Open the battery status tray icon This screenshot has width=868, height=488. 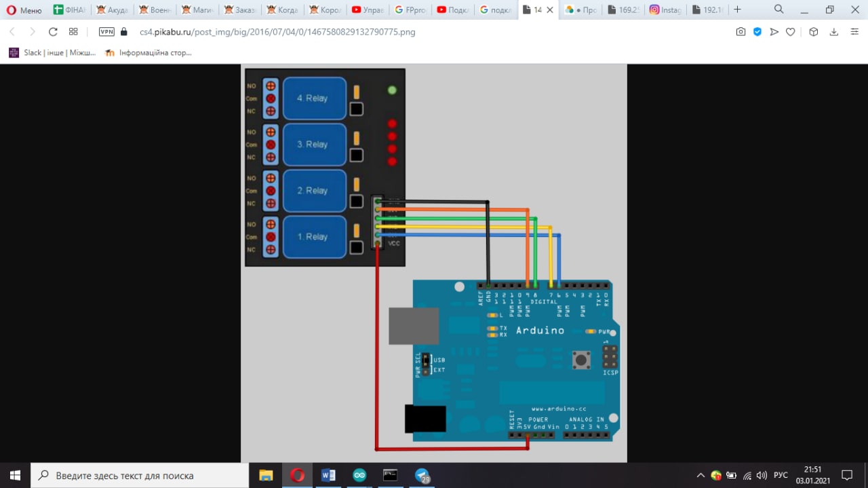tap(732, 475)
